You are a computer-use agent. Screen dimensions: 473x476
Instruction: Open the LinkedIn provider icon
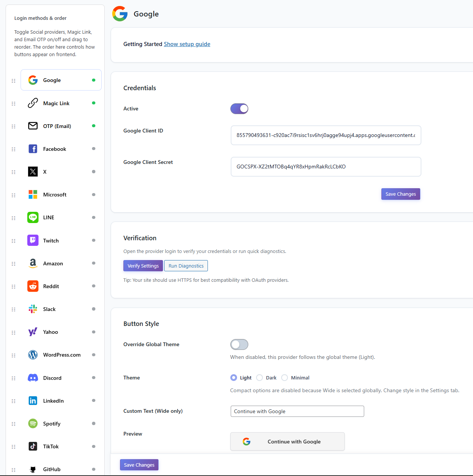pos(33,401)
